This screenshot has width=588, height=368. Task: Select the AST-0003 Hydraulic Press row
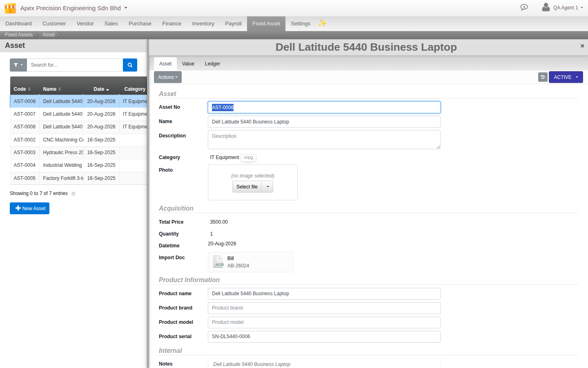(78, 153)
